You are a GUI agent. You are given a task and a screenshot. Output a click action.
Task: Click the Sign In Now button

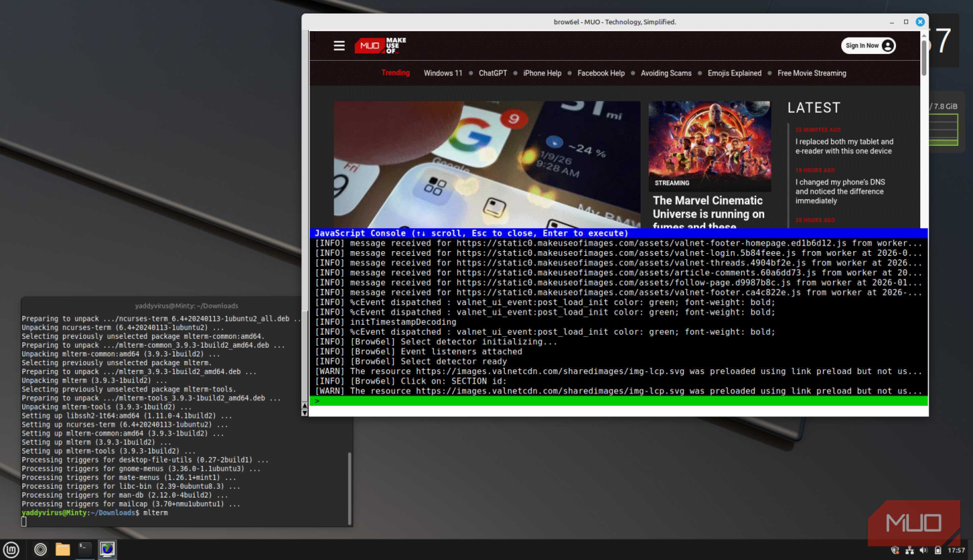868,45
